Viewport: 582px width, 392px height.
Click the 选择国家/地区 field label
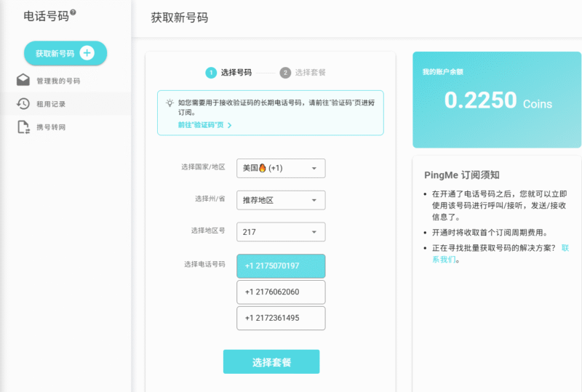click(203, 167)
